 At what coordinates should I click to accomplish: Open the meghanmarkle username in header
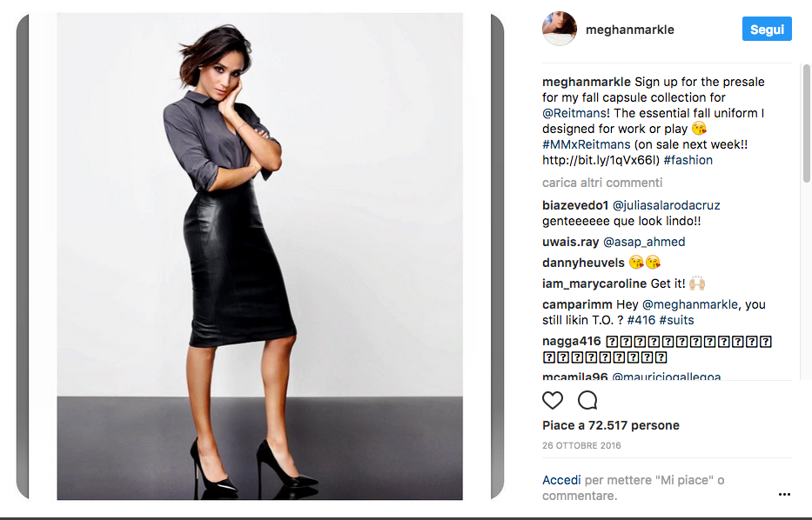click(630, 30)
